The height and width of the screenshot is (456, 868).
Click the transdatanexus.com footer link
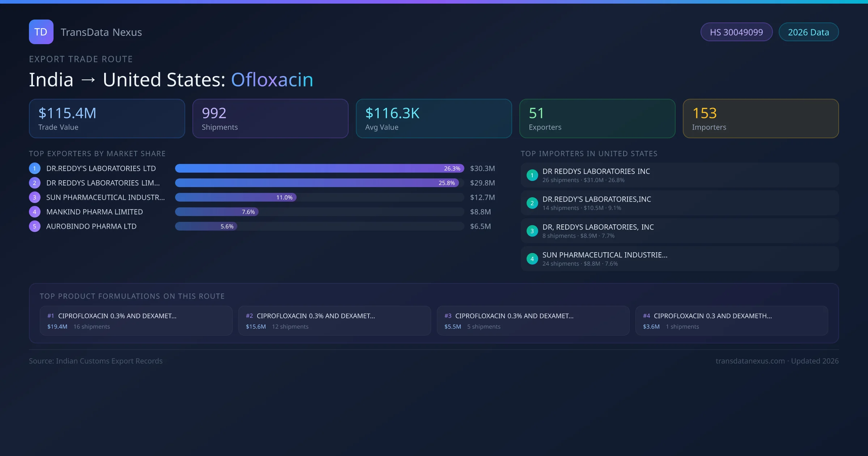[750, 361]
